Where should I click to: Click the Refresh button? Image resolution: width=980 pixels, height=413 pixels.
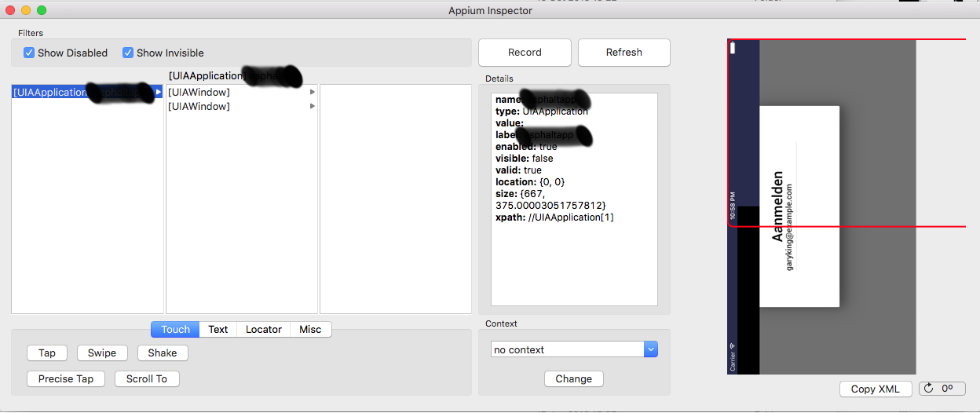pos(623,53)
